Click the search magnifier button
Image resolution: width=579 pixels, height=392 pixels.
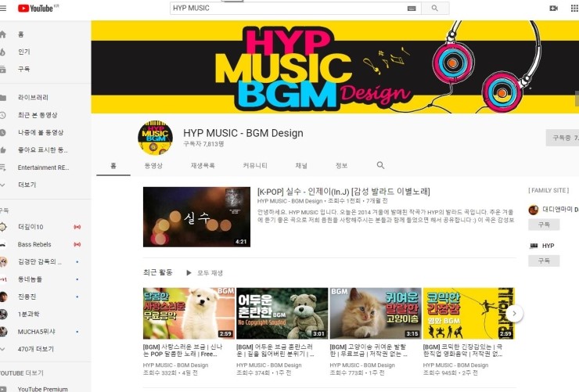click(x=435, y=8)
